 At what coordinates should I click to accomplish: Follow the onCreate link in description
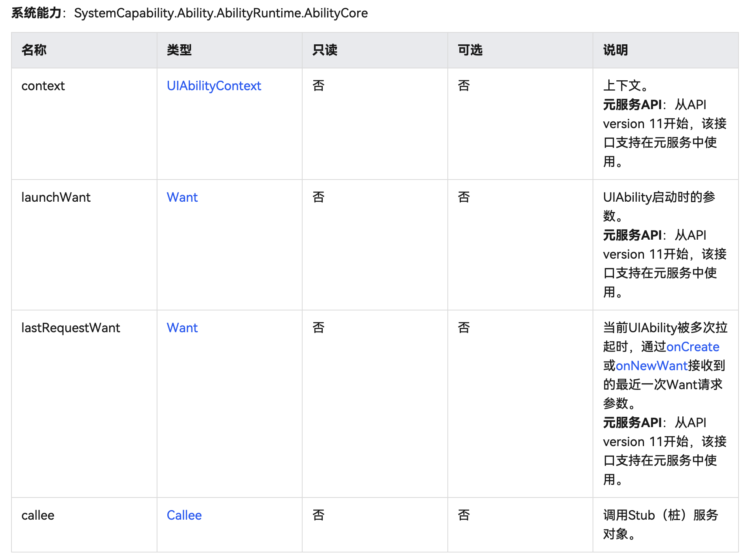(x=693, y=347)
